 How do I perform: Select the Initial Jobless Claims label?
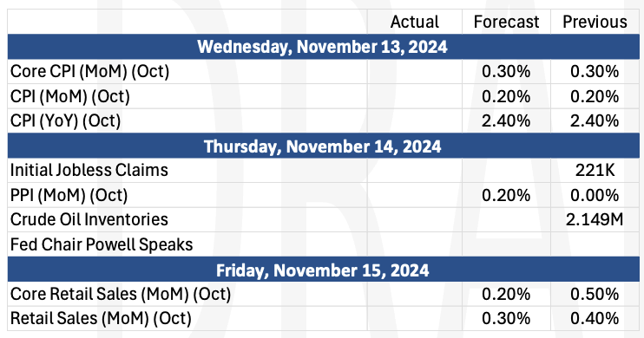[89, 170]
